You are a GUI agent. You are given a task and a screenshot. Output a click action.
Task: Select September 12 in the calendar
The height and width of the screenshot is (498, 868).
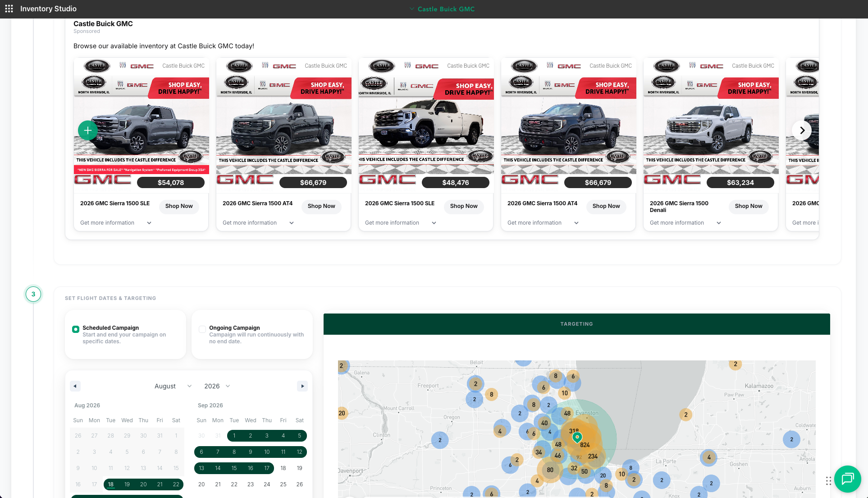click(x=300, y=452)
